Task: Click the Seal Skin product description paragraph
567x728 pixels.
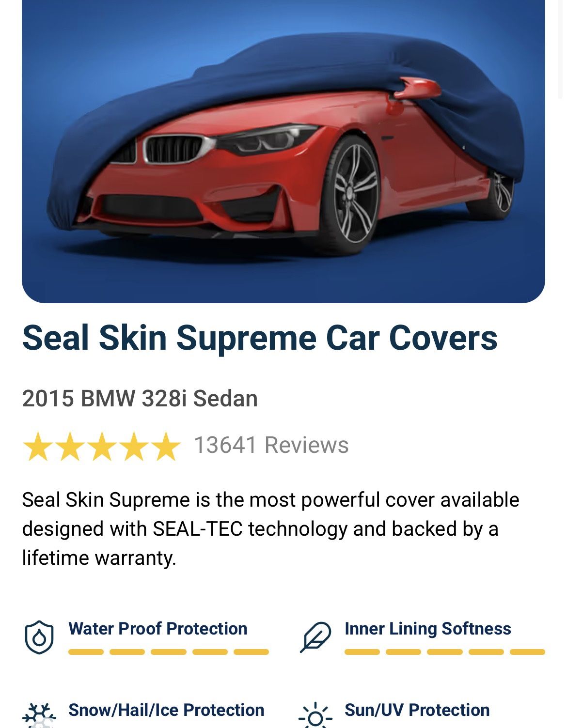Action: click(270, 529)
